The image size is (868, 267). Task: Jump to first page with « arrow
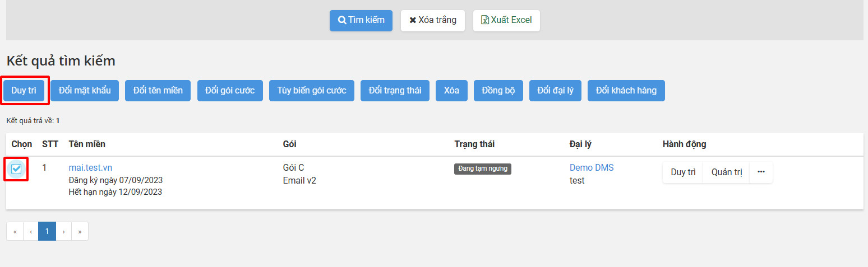(x=15, y=231)
